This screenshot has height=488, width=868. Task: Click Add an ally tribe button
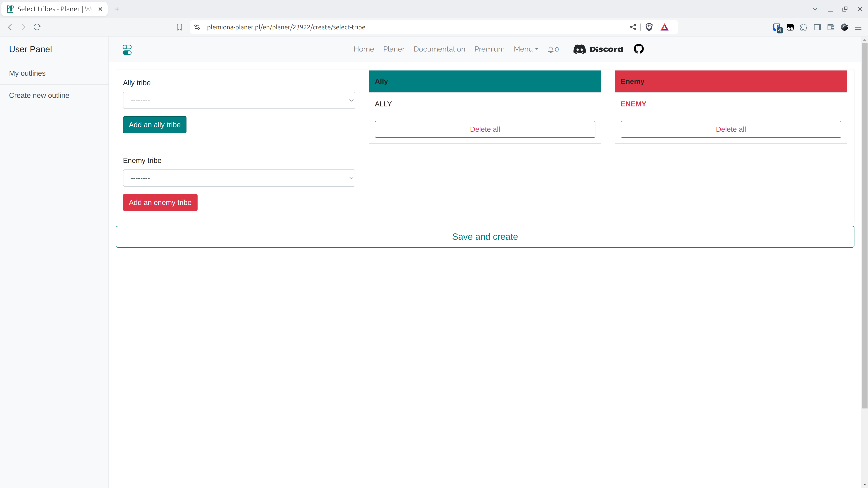pos(154,125)
